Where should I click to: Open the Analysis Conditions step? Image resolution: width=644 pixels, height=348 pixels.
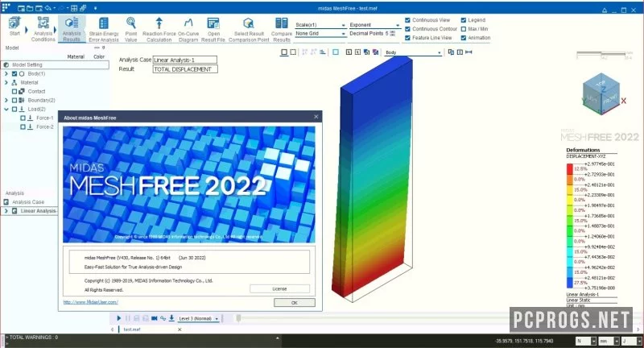43,29
